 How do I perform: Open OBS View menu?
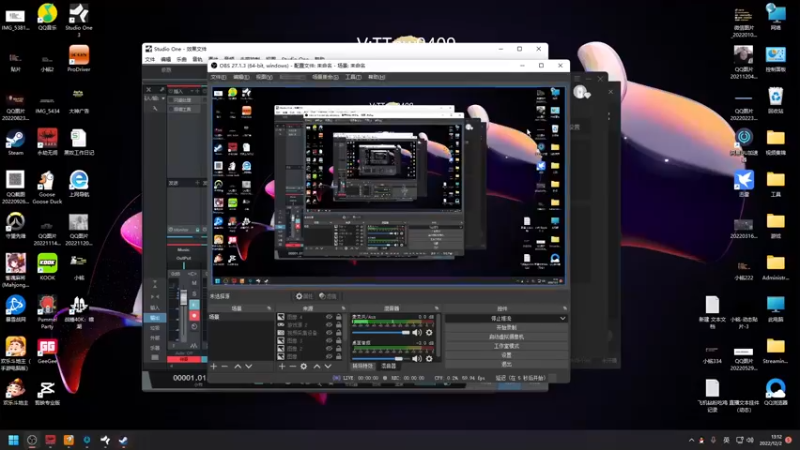click(264, 77)
